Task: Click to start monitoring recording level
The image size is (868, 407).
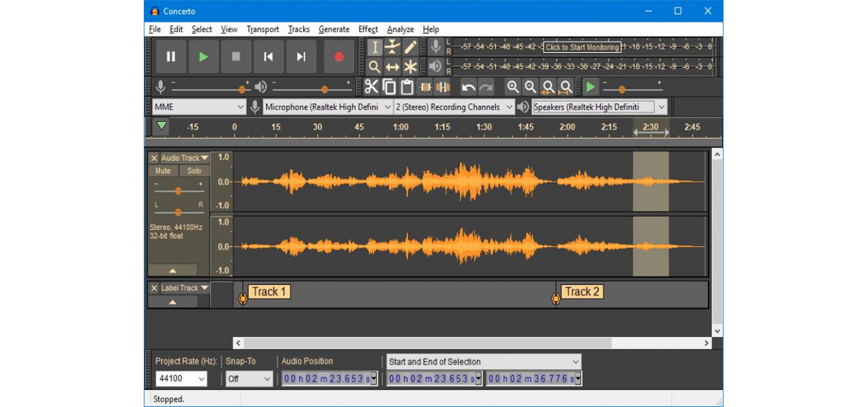Action: (x=583, y=47)
